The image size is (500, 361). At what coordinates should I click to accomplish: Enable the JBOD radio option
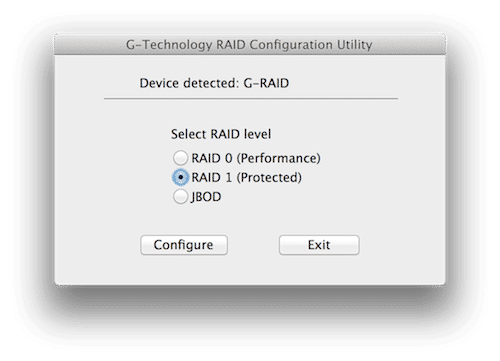click(x=180, y=197)
